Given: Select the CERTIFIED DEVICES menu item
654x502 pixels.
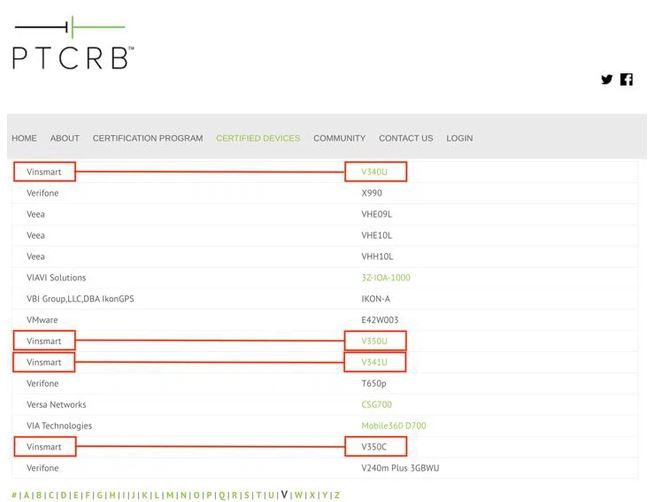Looking at the screenshot, I should click(258, 138).
